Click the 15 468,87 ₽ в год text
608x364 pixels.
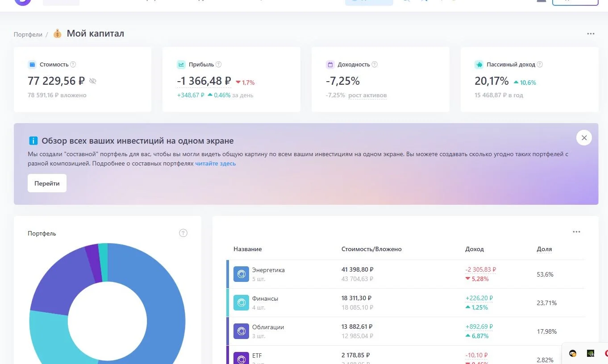[x=499, y=95]
